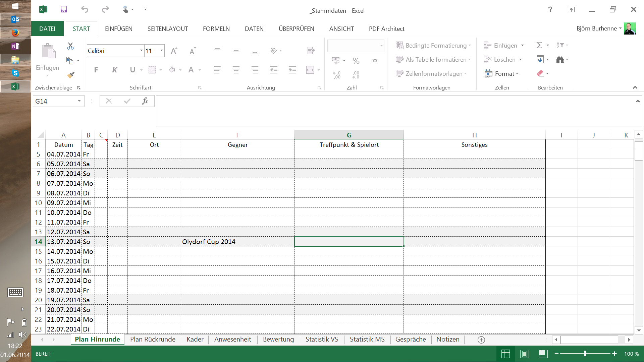
Task: Open Skype from the taskbar
Action: click(15, 73)
